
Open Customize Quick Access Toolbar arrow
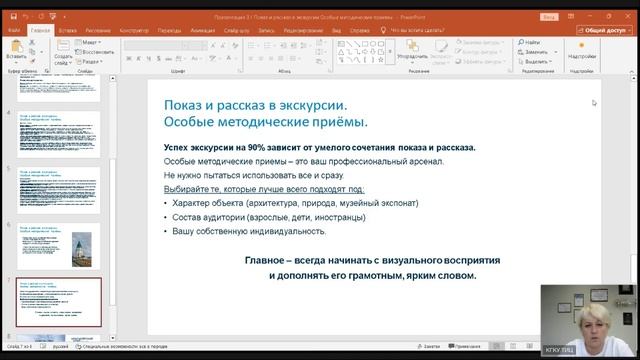(64, 17)
